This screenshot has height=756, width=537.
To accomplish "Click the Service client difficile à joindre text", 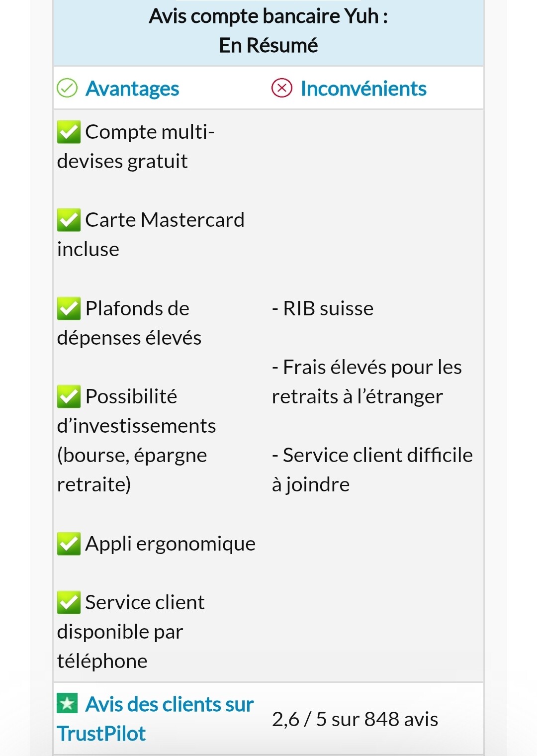I will (372, 470).
